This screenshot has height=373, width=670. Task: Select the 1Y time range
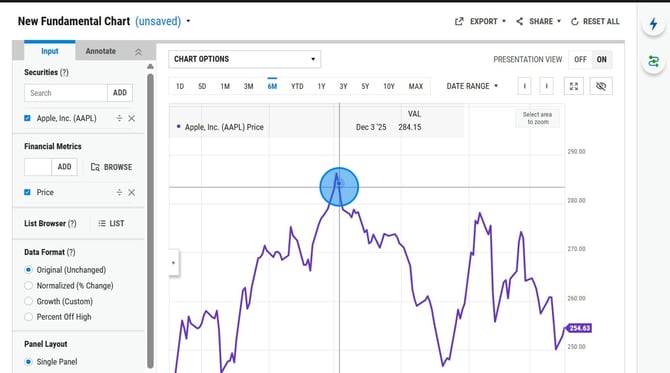321,86
